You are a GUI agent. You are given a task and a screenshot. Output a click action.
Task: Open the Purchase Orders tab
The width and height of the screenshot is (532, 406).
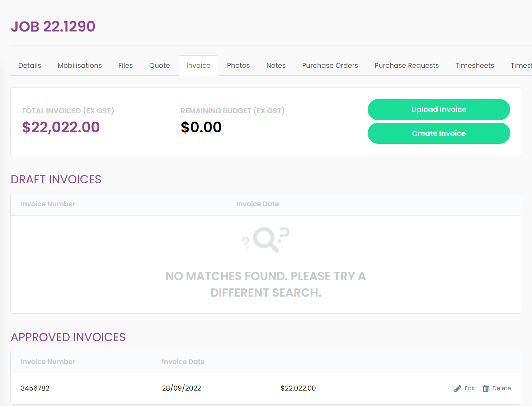tap(330, 65)
